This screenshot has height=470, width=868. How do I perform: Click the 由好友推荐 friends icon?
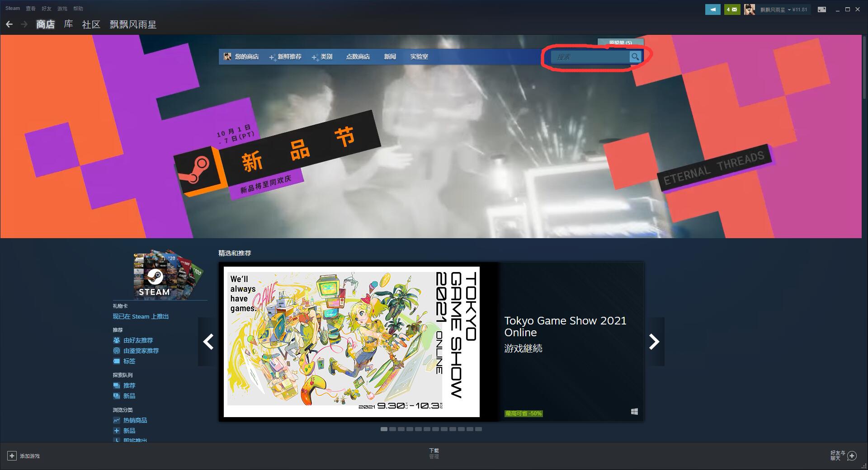tap(117, 340)
